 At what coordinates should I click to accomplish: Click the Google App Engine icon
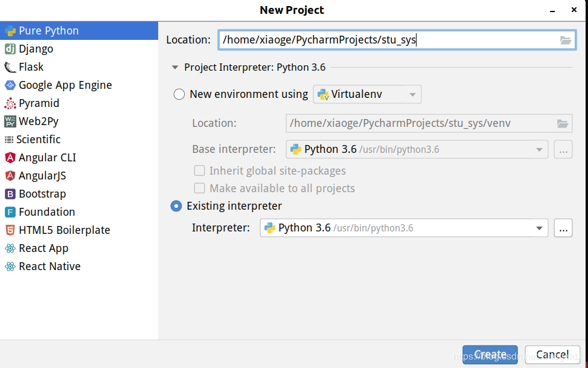[x=10, y=85]
